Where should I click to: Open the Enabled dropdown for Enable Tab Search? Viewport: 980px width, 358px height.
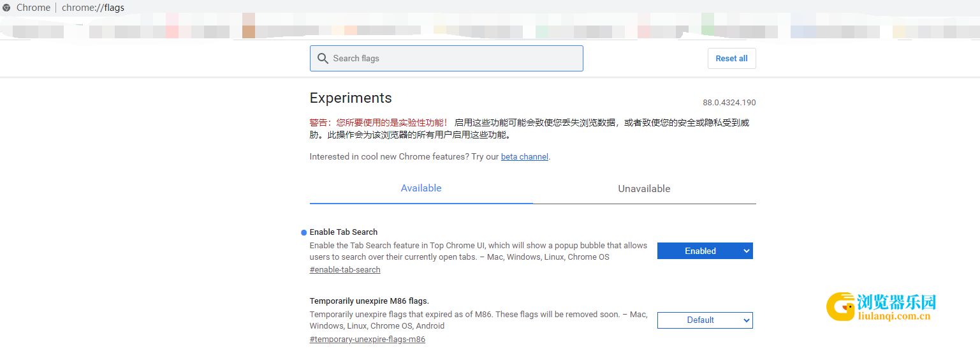pyautogui.click(x=705, y=251)
